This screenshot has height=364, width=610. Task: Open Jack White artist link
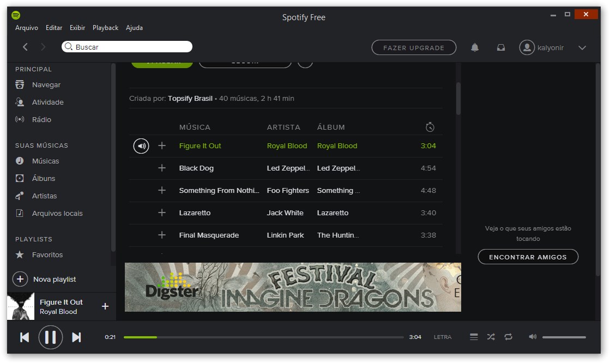click(x=285, y=213)
